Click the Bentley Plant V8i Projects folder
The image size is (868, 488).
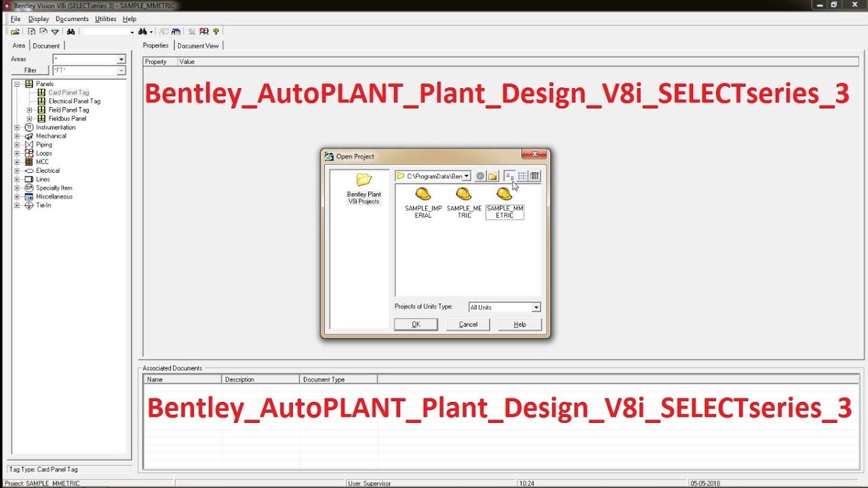pyautogui.click(x=364, y=188)
